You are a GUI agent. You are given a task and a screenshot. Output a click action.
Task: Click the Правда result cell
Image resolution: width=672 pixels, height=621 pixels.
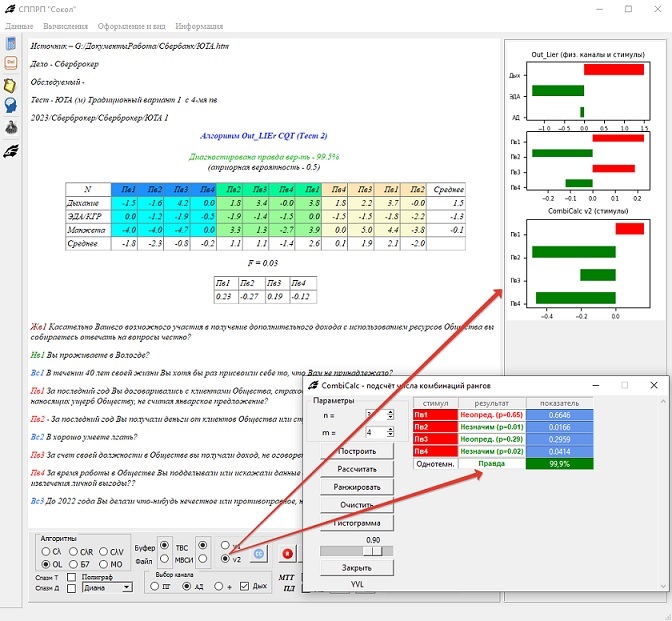492,464
